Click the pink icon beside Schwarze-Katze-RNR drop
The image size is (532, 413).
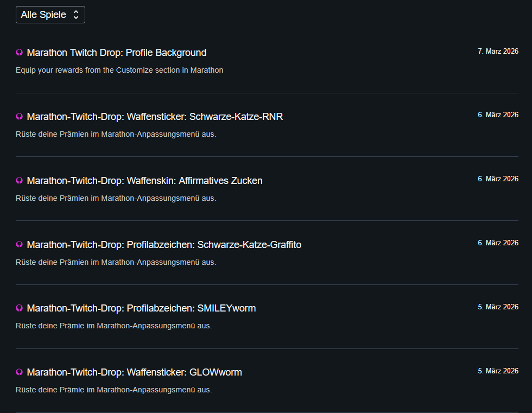[x=20, y=117]
